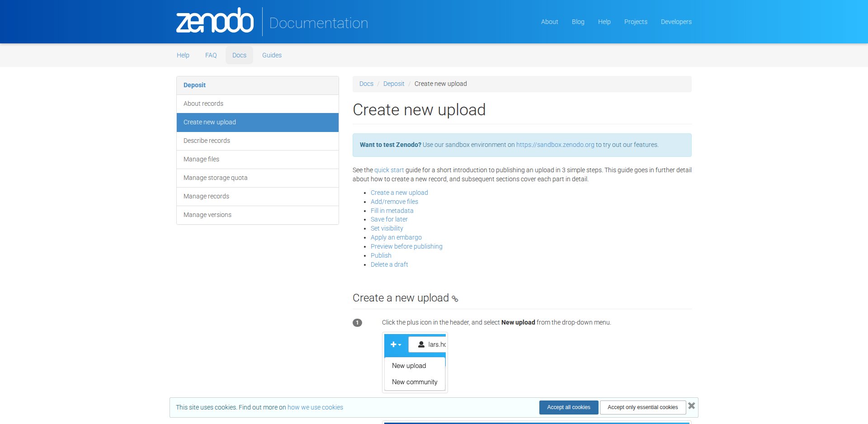Select 'Create new upload' in the sidebar
Viewport: 868px width, 424px height.
pos(258,122)
